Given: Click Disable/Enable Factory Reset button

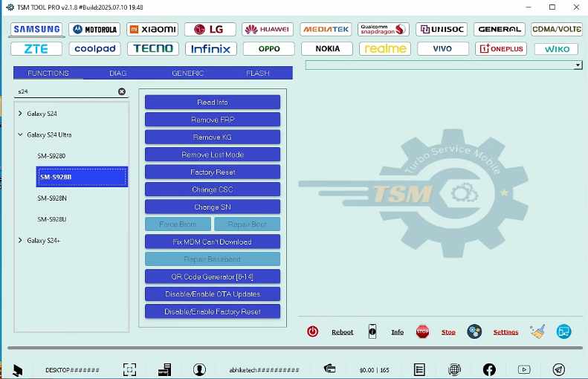Looking at the screenshot, I should pyautogui.click(x=213, y=311).
